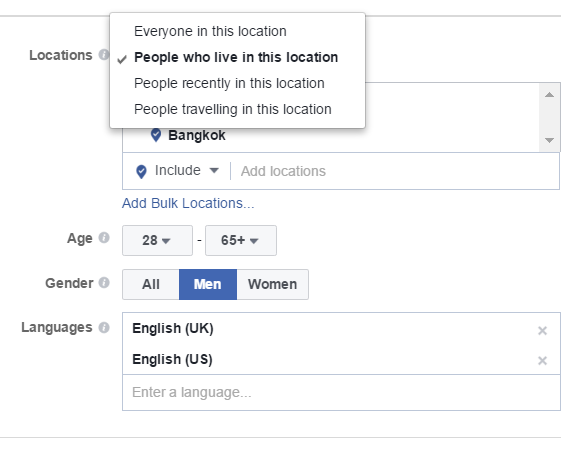Open maximum age 65+ dropdown

[241, 240]
